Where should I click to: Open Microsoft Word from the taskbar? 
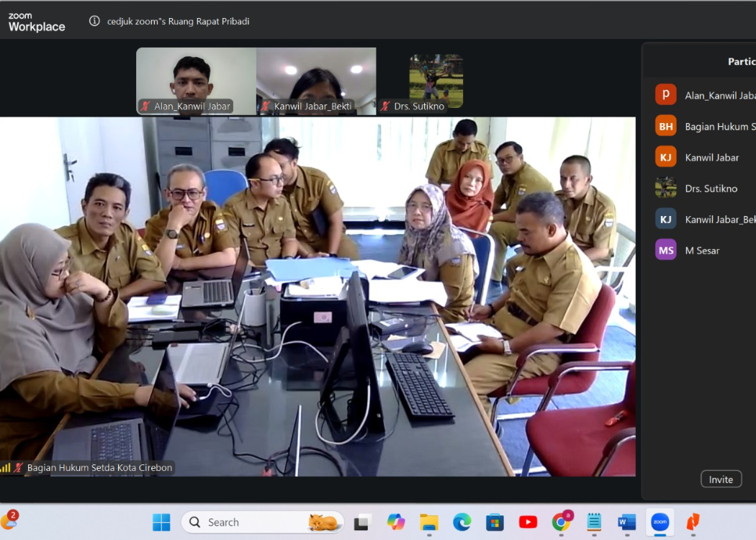626,522
